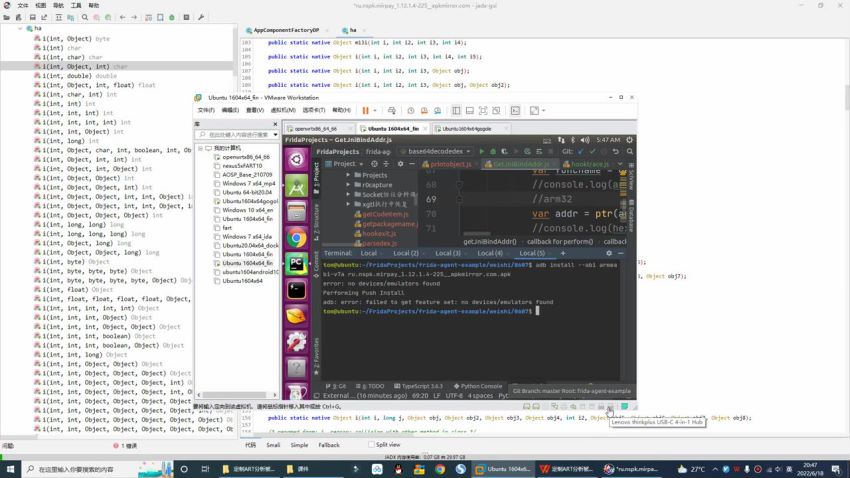Click the VMware pause/suspend VM button
This screenshot has height=478, width=850.
coord(365,110)
